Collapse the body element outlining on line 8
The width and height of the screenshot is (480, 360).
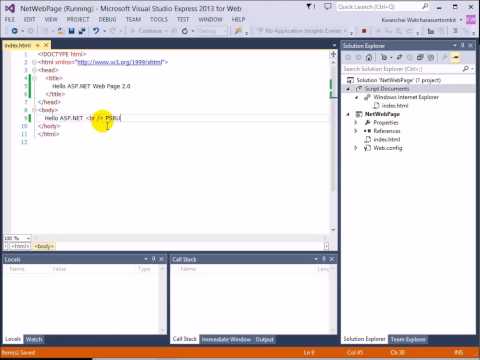click(x=34, y=110)
